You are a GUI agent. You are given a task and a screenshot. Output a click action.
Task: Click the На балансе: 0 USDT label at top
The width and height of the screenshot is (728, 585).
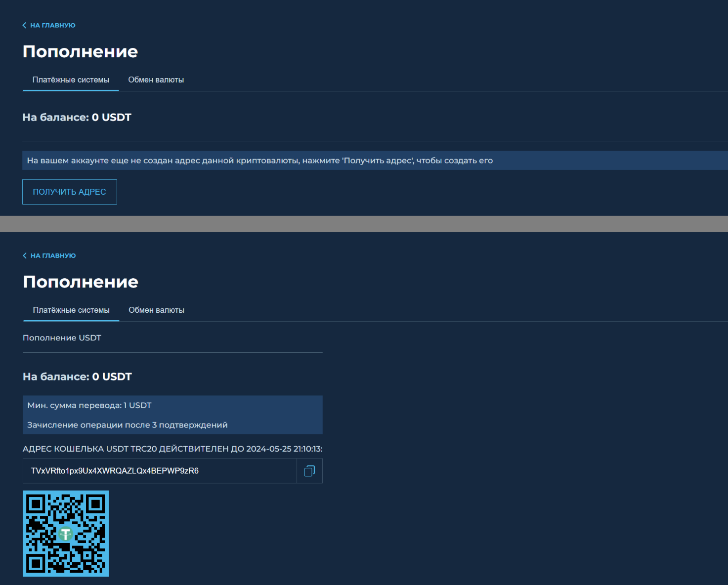click(x=77, y=117)
